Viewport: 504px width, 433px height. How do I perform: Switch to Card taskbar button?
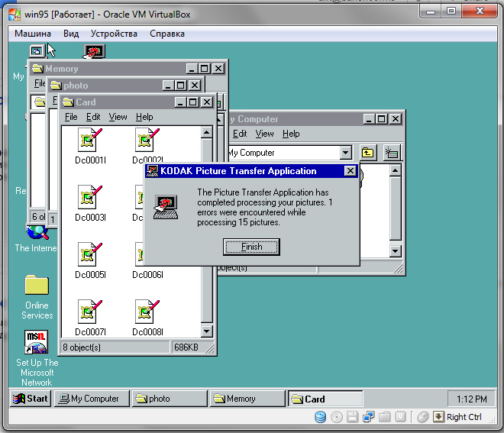325,399
